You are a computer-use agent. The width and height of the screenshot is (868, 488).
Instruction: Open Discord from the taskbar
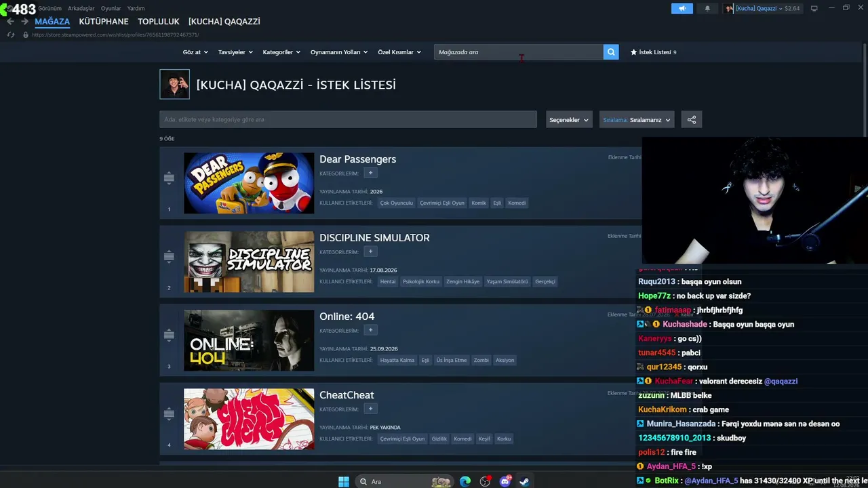(x=505, y=481)
